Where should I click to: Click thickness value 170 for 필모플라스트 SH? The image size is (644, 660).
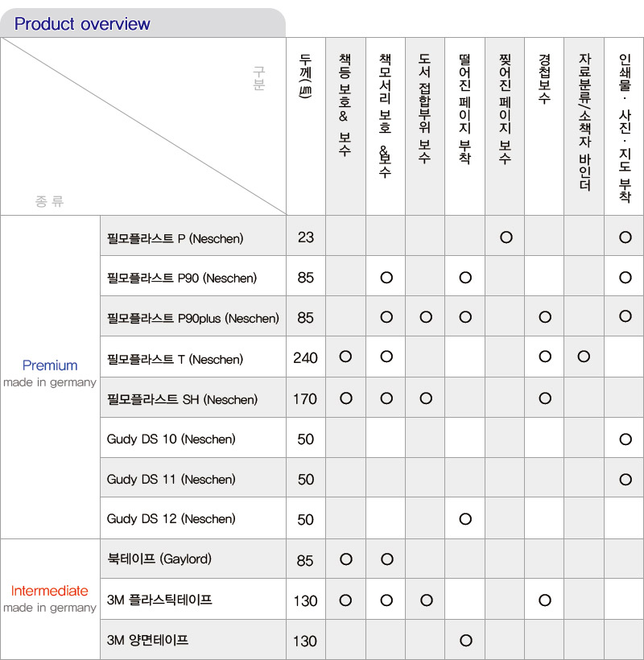point(305,399)
